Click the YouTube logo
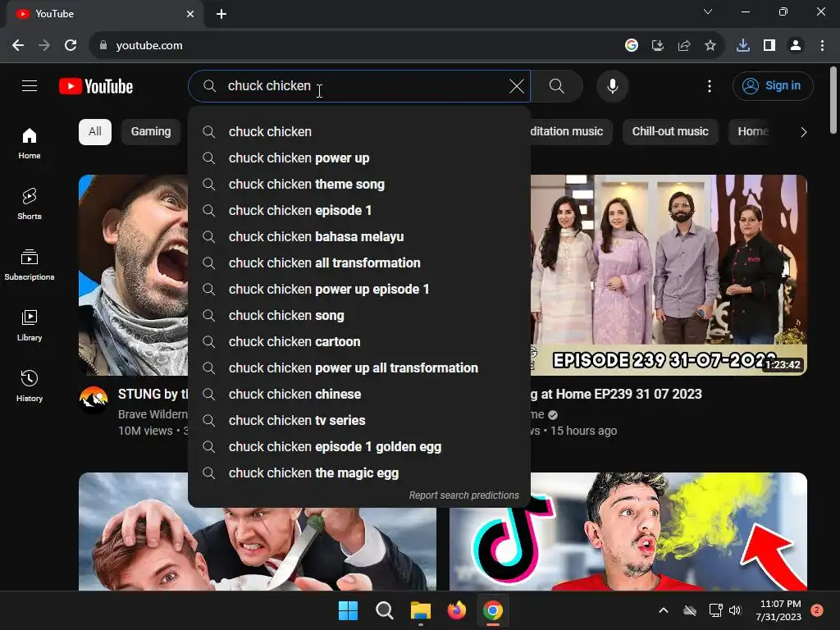The height and width of the screenshot is (630, 840). click(x=96, y=86)
